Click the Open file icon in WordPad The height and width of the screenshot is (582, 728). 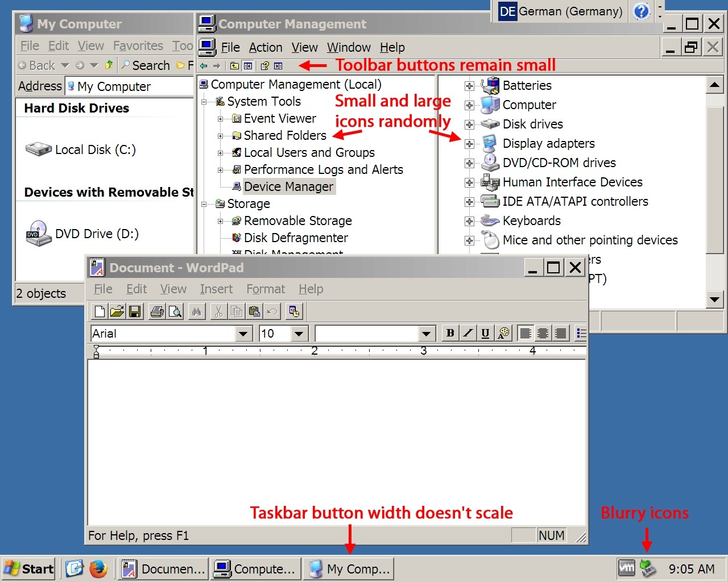click(x=117, y=311)
